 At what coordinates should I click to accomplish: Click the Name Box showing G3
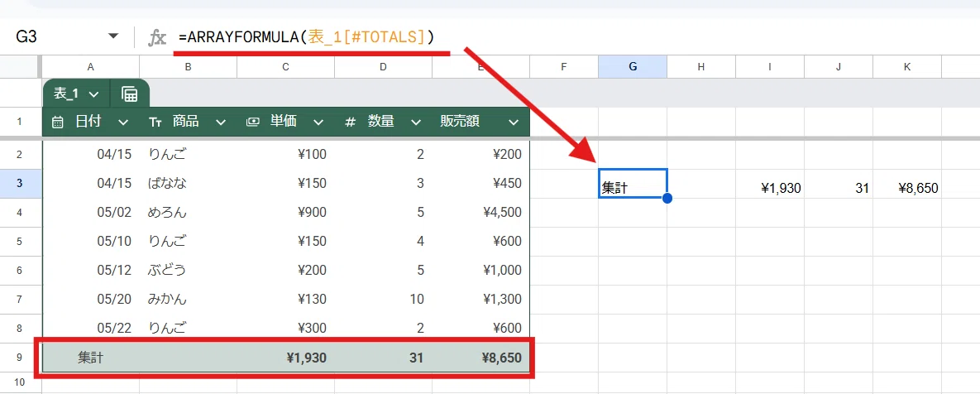point(26,37)
